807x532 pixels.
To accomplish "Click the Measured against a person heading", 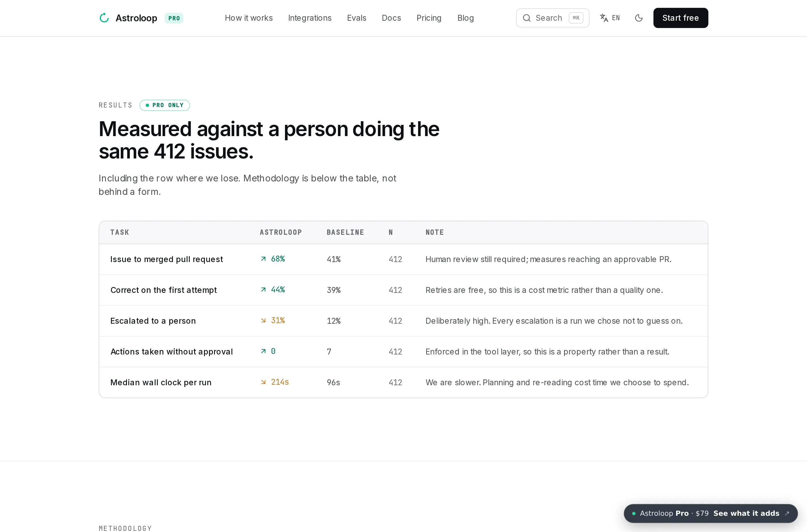I will (x=269, y=140).
